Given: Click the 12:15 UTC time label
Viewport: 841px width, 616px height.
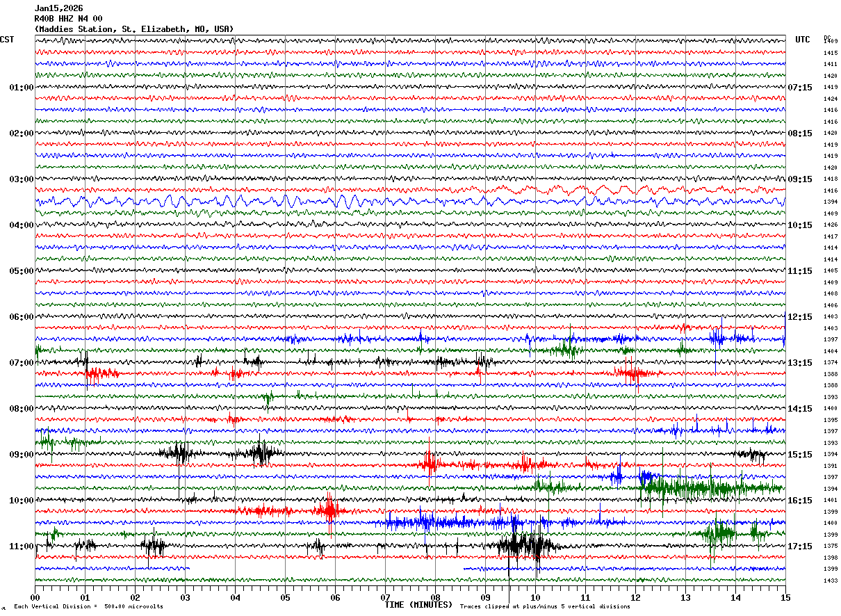Looking at the screenshot, I should pos(800,317).
